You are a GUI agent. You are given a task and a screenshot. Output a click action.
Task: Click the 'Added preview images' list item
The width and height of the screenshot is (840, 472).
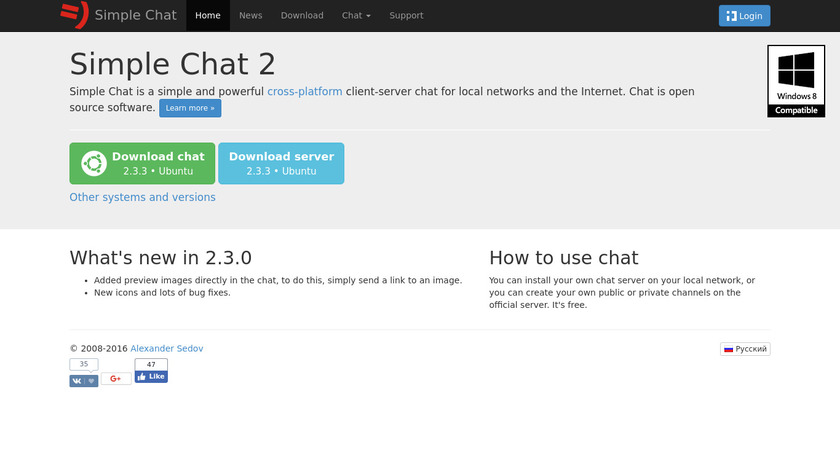point(278,280)
